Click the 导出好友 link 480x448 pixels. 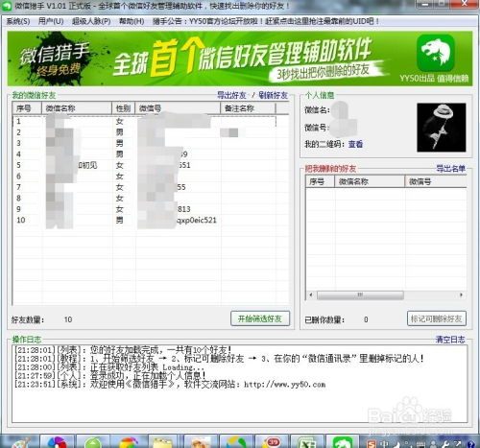click(231, 95)
